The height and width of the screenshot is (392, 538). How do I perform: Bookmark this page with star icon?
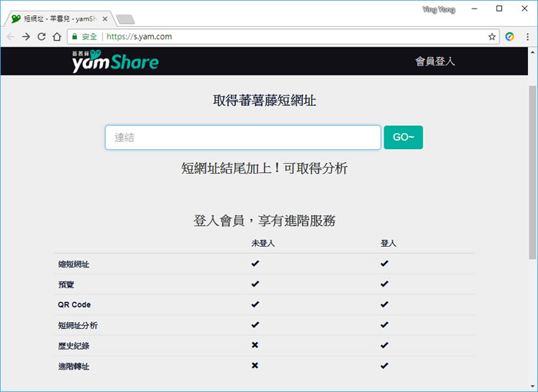point(492,36)
